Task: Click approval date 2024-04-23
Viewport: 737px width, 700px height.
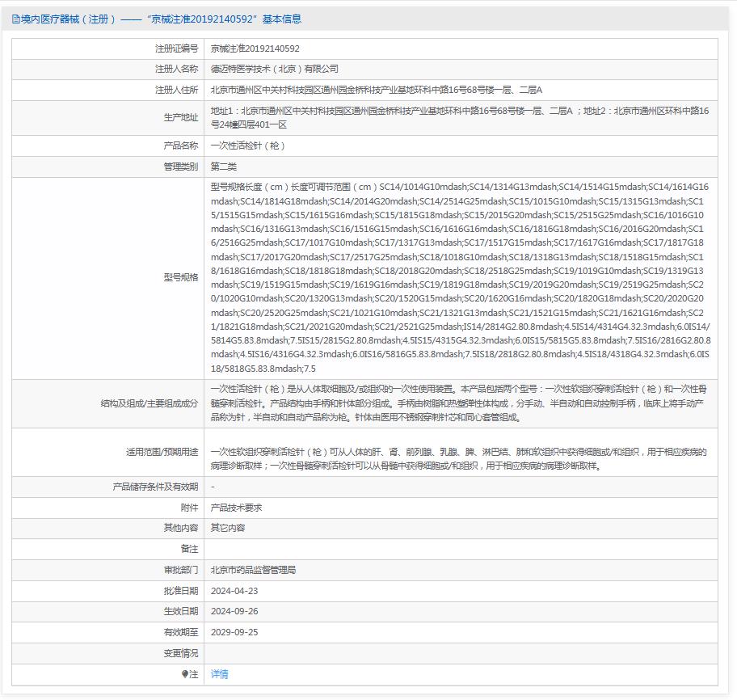Action: coord(234,591)
